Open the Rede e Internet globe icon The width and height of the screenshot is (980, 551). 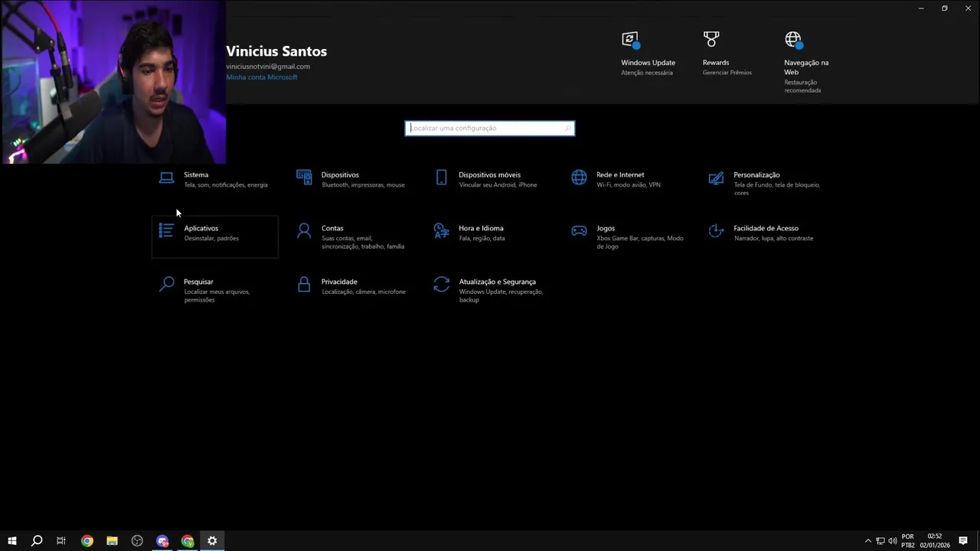tap(579, 178)
